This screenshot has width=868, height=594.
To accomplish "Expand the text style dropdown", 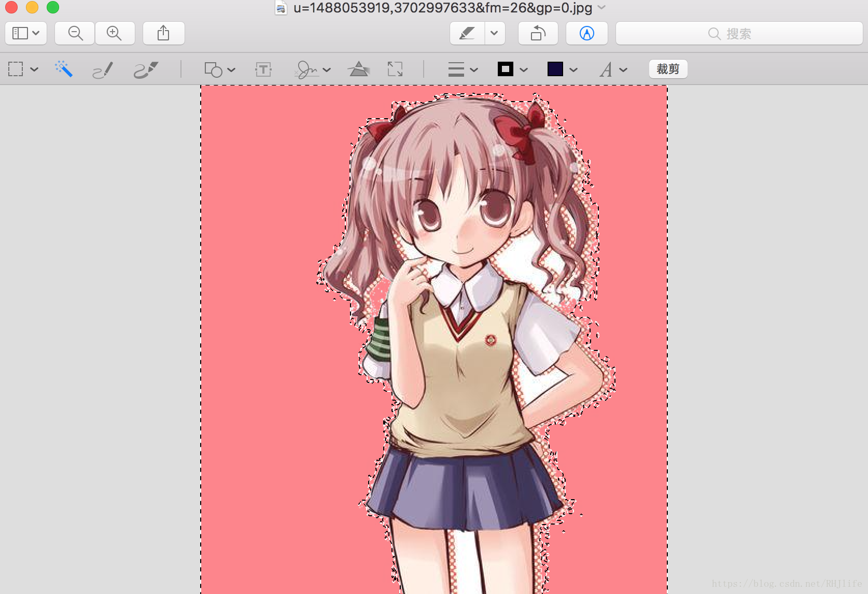I will (623, 70).
